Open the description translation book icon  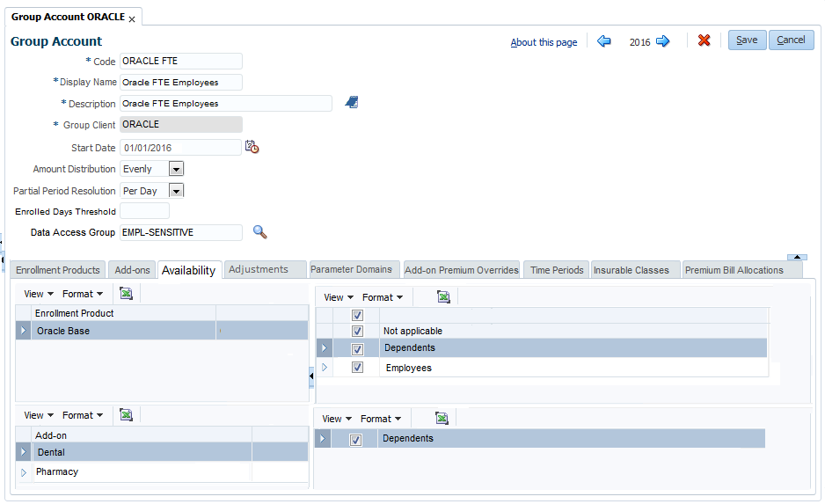click(352, 102)
